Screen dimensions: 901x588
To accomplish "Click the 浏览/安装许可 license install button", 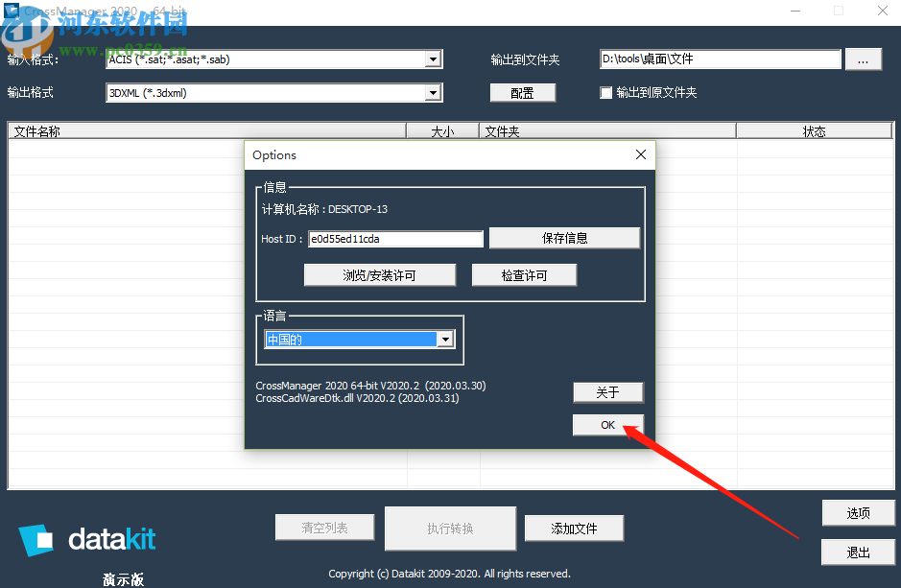I will point(380,274).
